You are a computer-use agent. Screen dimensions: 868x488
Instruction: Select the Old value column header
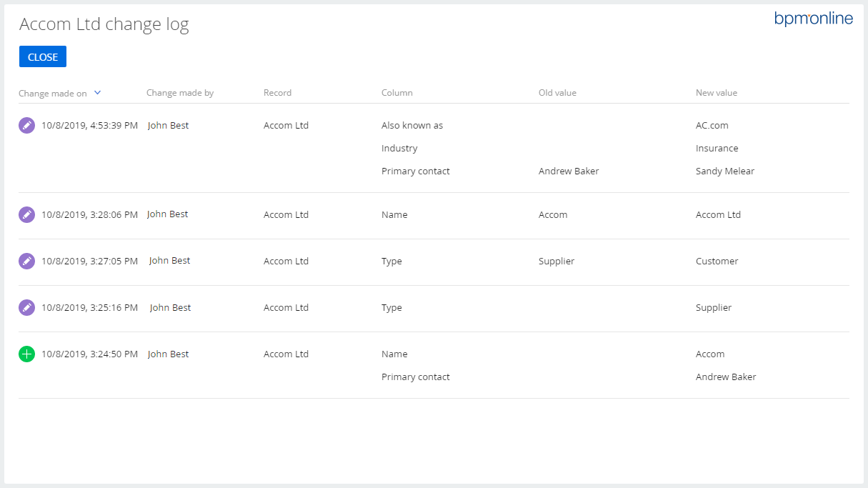tap(557, 93)
